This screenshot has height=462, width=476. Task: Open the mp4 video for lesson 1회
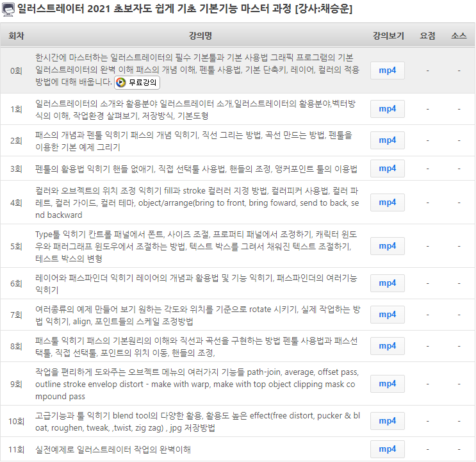388,109
